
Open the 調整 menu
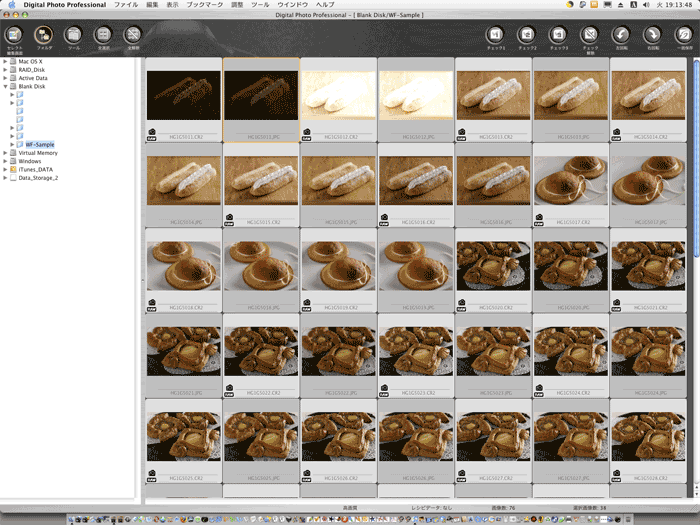(x=237, y=4)
